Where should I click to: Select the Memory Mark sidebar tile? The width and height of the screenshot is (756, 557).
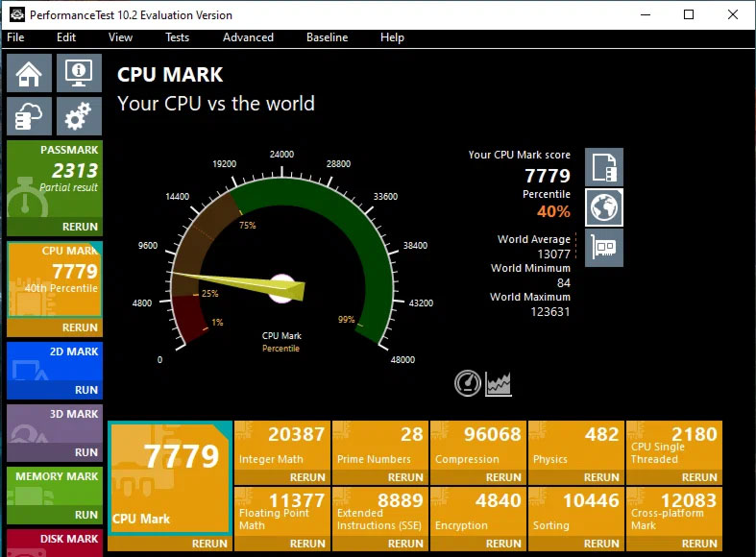(x=55, y=486)
